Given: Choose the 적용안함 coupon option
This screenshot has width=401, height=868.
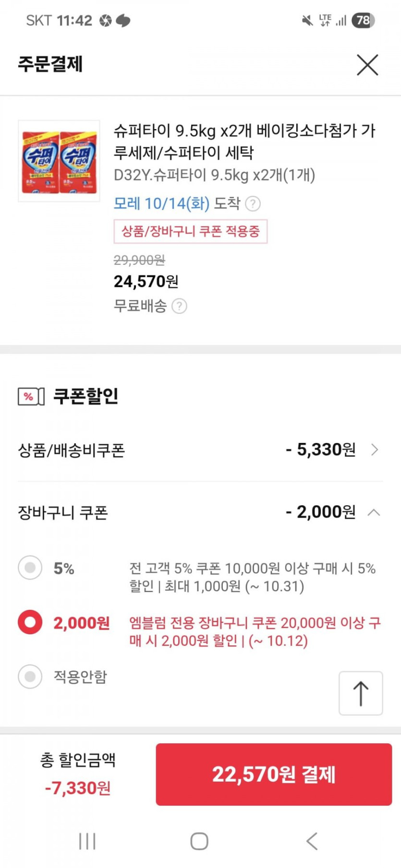Looking at the screenshot, I should pyautogui.click(x=30, y=677).
